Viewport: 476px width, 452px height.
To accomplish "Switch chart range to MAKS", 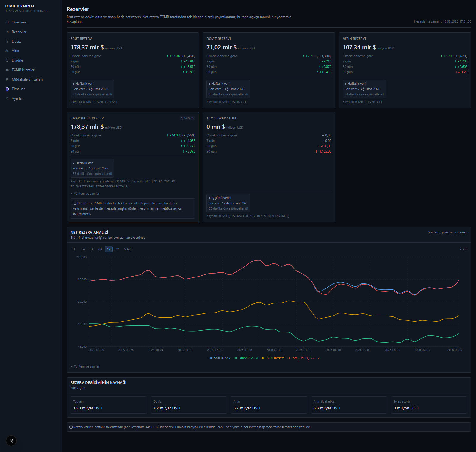I will pyautogui.click(x=128, y=249).
